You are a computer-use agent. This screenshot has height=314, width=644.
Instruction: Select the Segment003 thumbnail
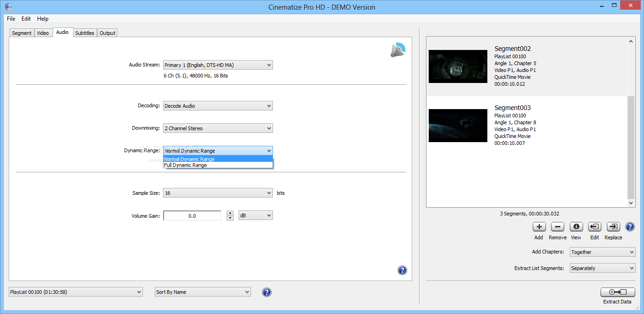pos(458,126)
